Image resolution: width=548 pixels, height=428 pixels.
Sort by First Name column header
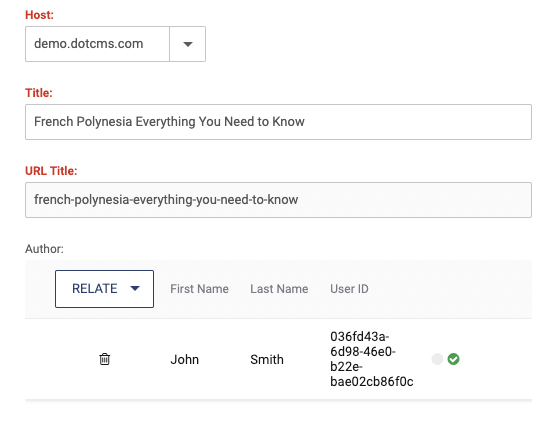(199, 289)
